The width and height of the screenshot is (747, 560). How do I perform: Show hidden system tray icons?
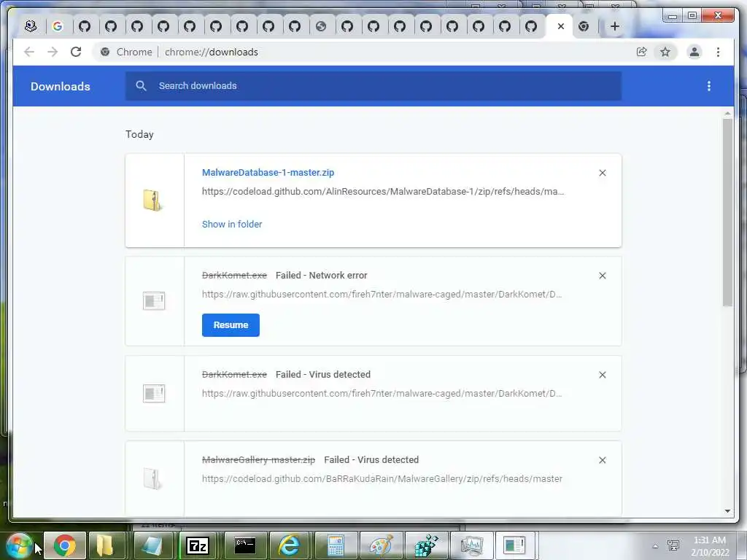click(x=655, y=546)
